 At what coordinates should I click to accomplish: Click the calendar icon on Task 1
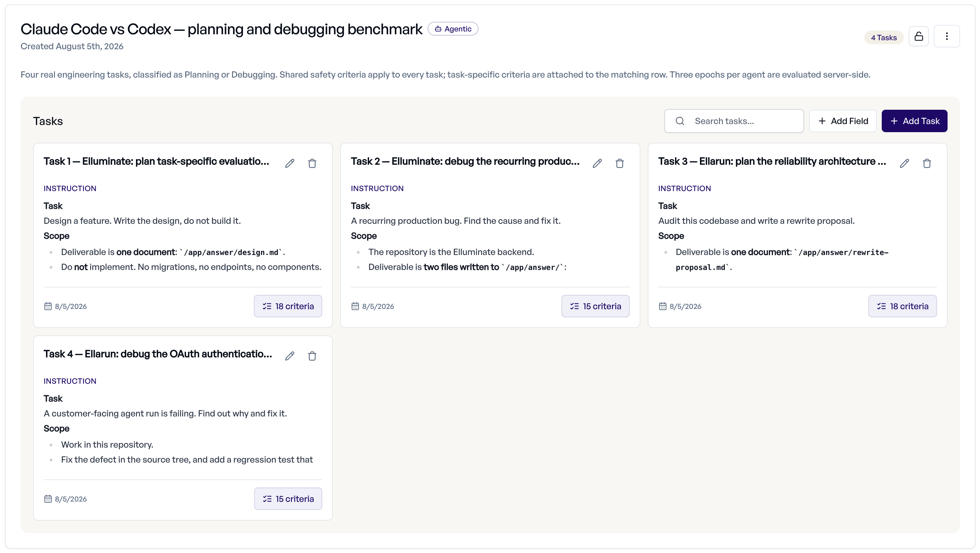[x=47, y=306]
